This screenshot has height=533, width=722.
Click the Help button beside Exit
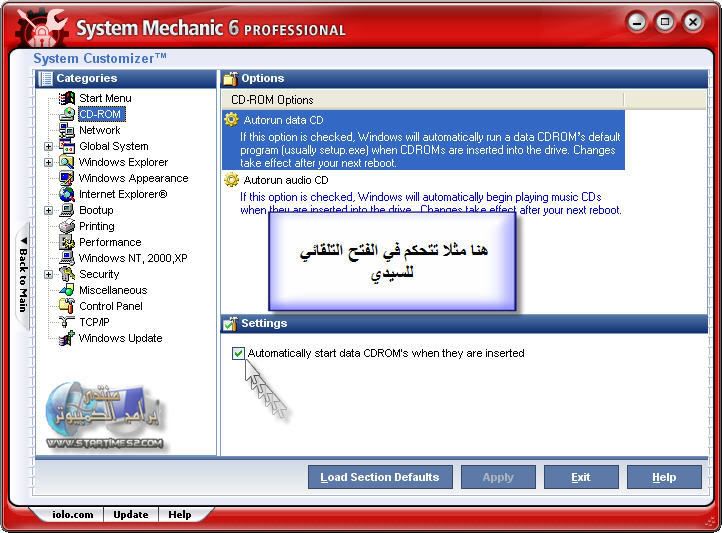point(664,477)
